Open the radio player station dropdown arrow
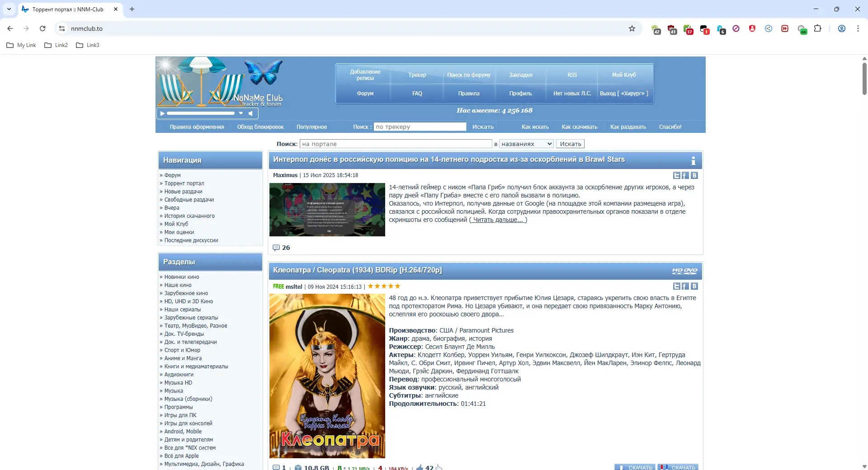Image resolution: width=868 pixels, height=470 pixels. (241, 113)
